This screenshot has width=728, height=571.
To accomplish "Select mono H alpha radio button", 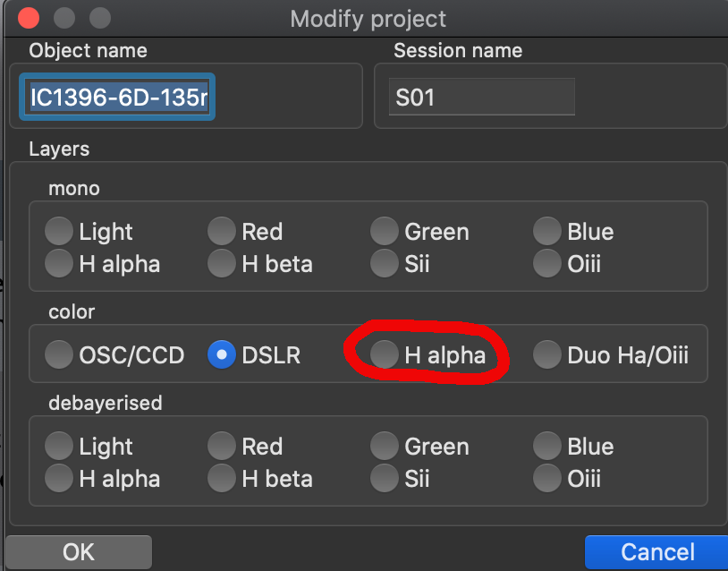I will click(59, 263).
